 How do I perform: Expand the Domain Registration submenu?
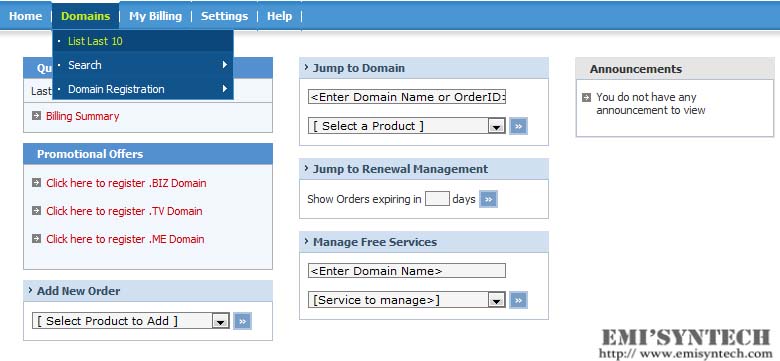(x=143, y=89)
